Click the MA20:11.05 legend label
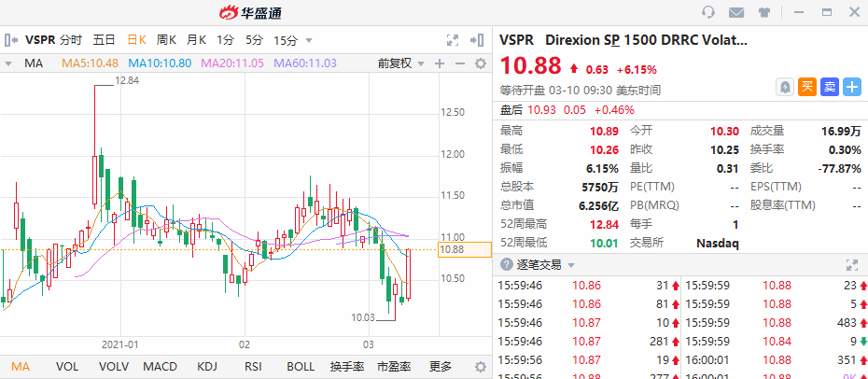This screenshot has height=379, width=868. coord(232,63)
